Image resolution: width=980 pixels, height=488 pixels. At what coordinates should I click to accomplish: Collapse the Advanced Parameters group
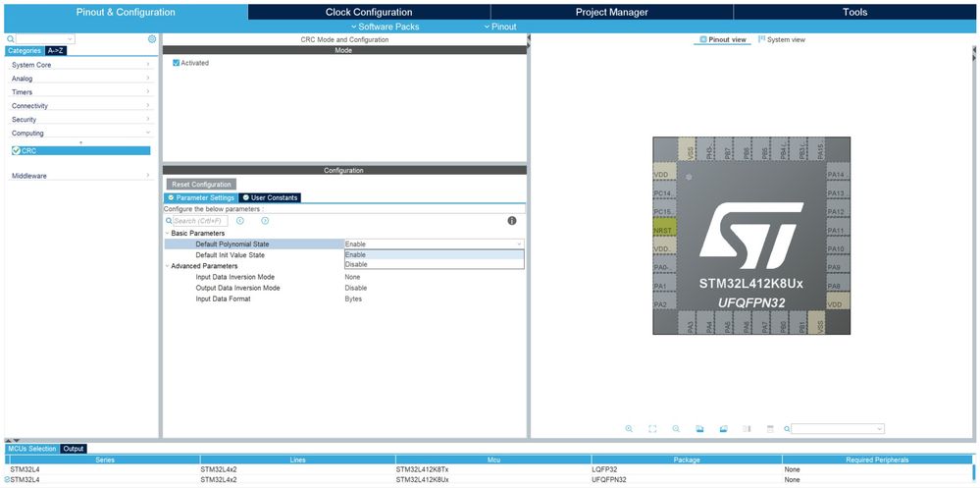[x=167, y=266]
